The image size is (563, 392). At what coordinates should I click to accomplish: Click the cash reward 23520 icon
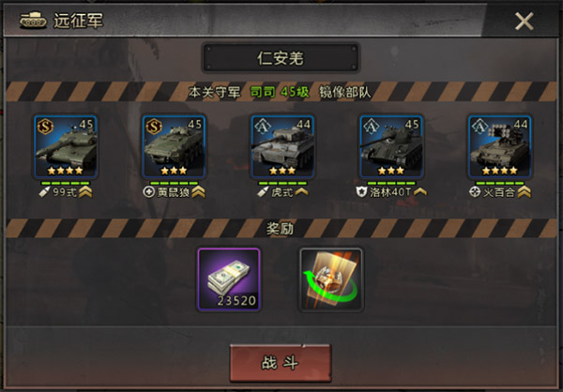pos(229,279)
